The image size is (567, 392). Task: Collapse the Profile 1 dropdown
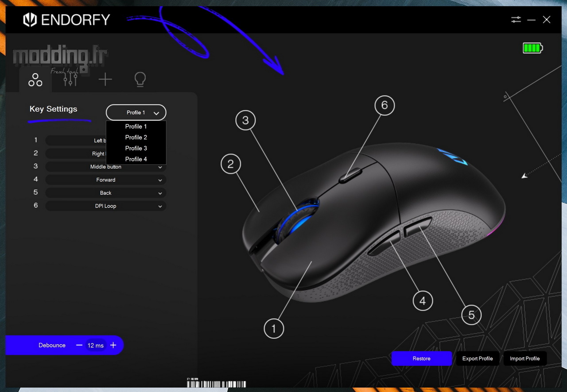click(136, 112)
